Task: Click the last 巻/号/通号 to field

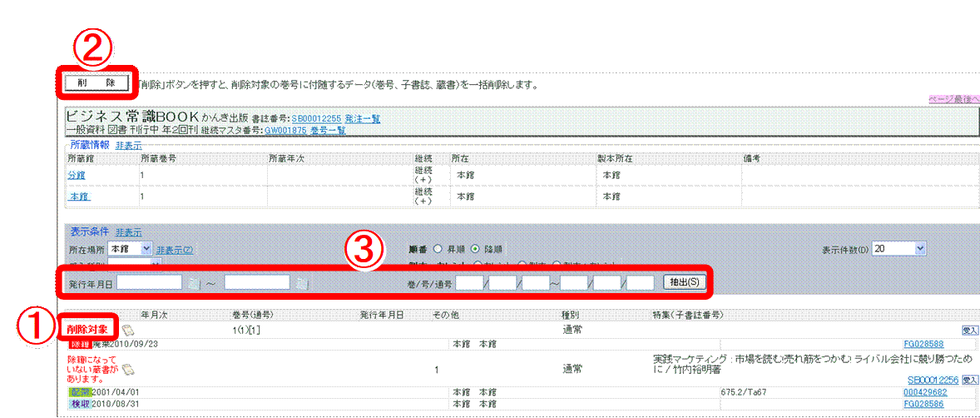Action: (640, 283)
